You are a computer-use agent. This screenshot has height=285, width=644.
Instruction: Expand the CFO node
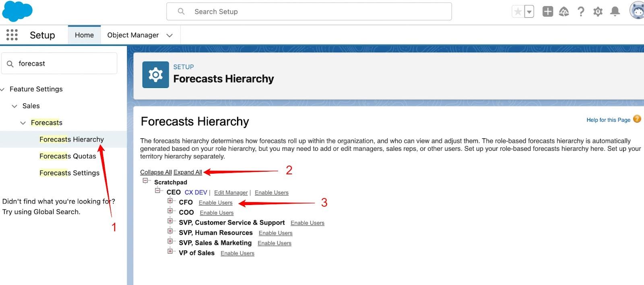coord(170,201)
